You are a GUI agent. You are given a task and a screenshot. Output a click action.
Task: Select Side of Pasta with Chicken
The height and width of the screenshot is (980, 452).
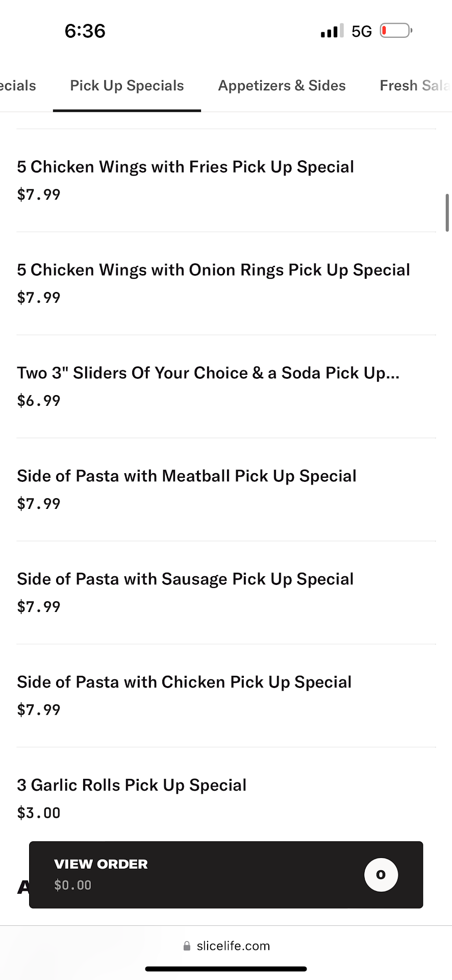coord(184,682)
